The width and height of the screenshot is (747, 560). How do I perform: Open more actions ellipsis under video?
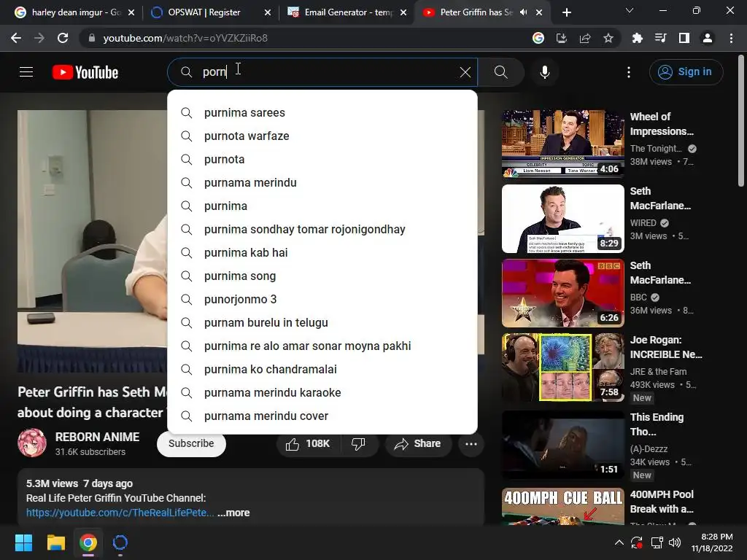point(471,444)
